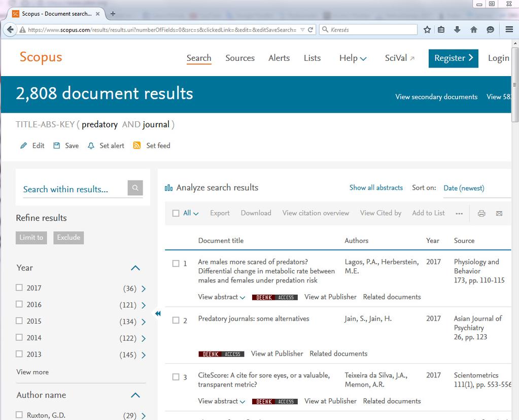Viewport: 519px width, 420px height.
Task: Print results using the printer icon
Action: [x=481, y=214]
